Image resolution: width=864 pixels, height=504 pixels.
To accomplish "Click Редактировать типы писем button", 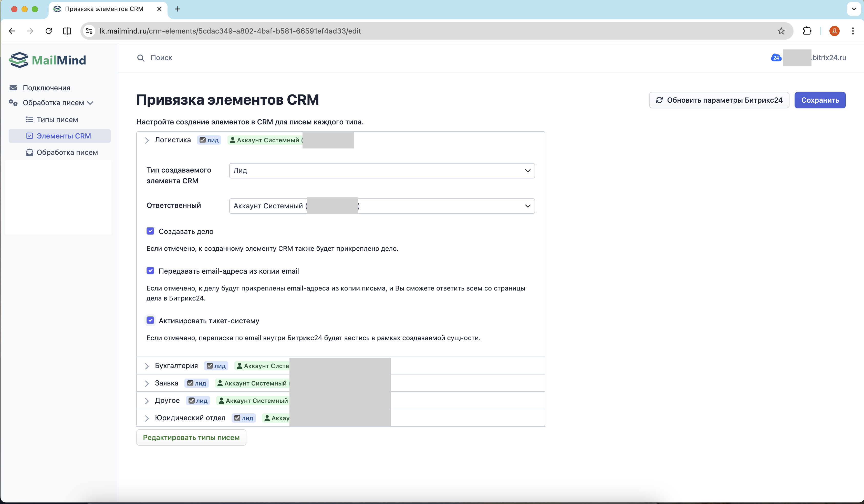I will pyautogui.click(x=191, y=437).
